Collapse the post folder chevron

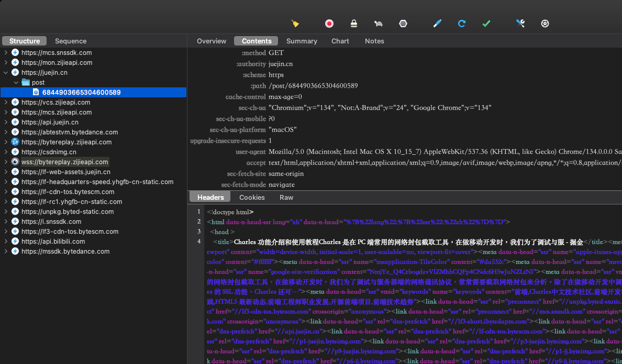coord(16,83)
